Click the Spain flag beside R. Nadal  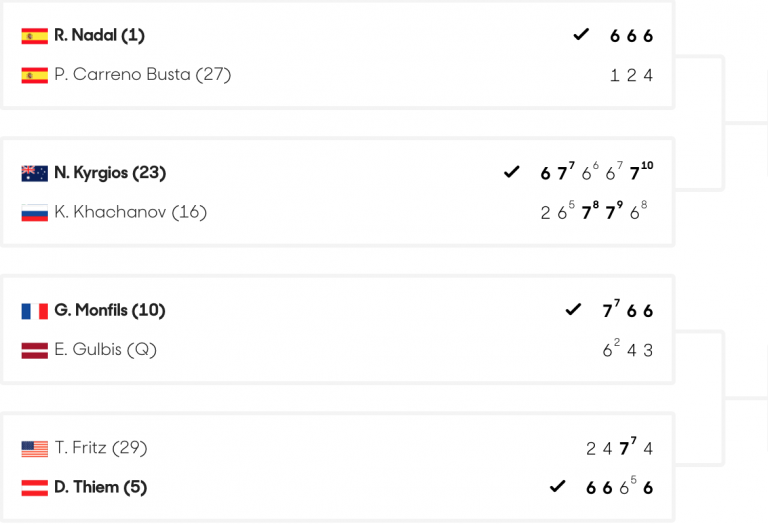(35, 36)
